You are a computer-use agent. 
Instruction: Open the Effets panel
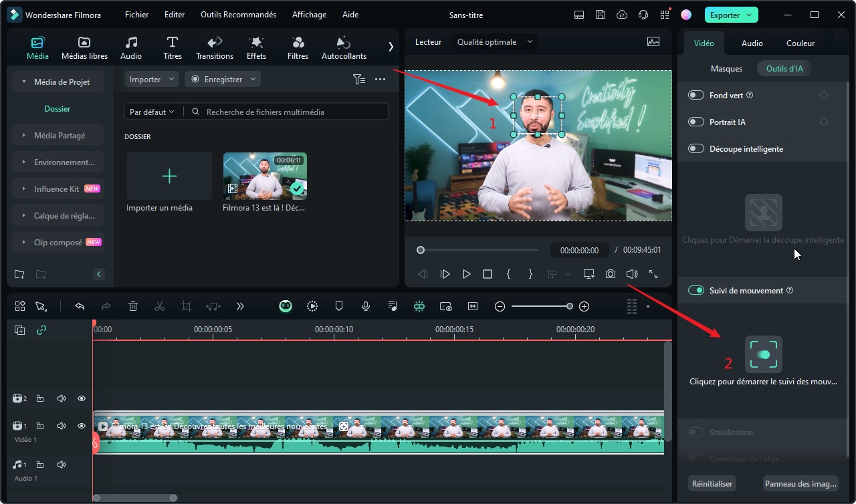tap(256, 48)
